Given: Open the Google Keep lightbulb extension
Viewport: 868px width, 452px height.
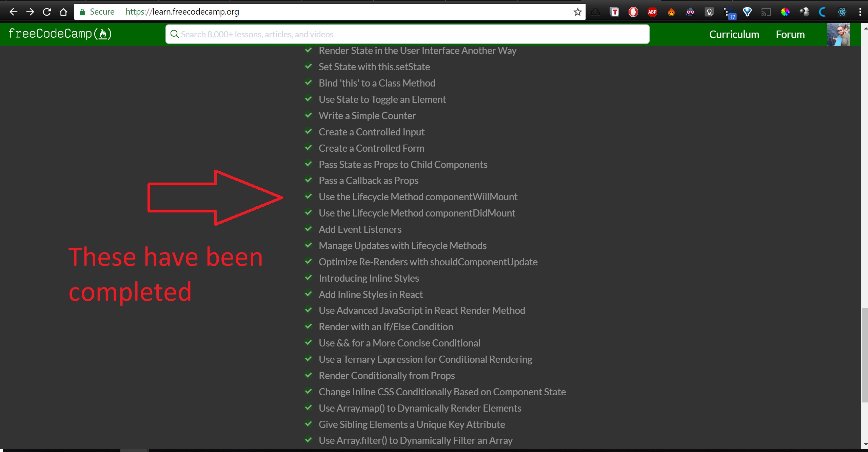Looking at the screenshot, I should tap(709, 12).
